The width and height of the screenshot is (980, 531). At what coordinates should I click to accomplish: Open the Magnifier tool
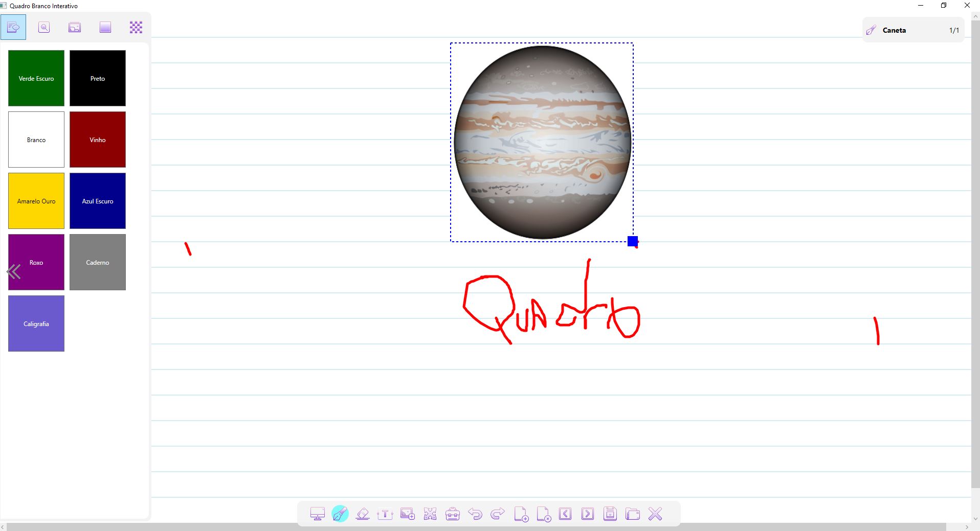point(44,27)
